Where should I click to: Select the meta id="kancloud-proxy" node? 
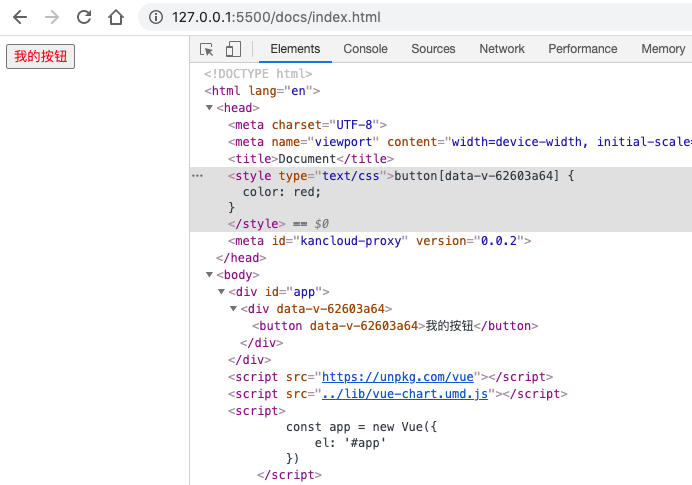(380, 241)
